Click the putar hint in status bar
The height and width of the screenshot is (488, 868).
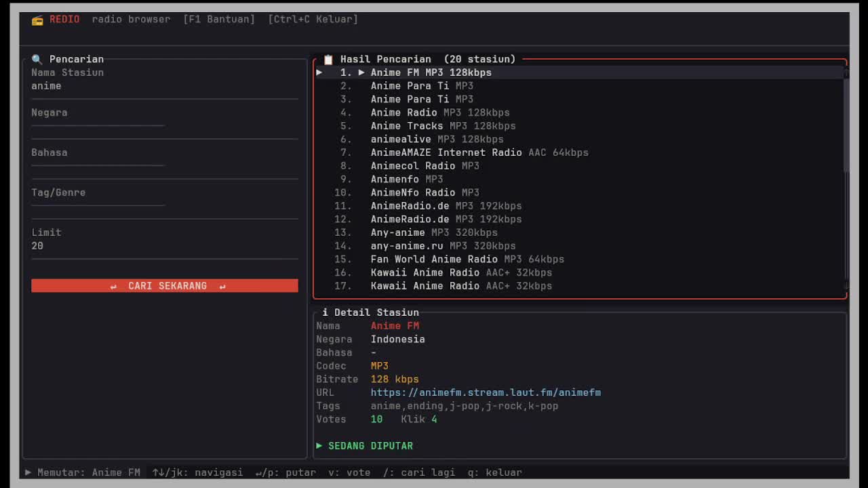(285, 472)
